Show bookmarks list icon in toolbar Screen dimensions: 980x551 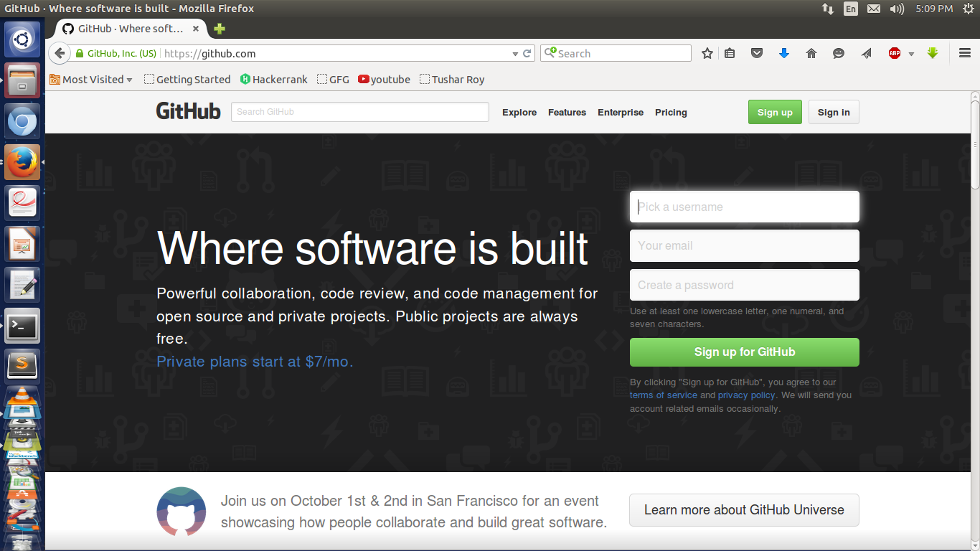click(x=730, y=53)
